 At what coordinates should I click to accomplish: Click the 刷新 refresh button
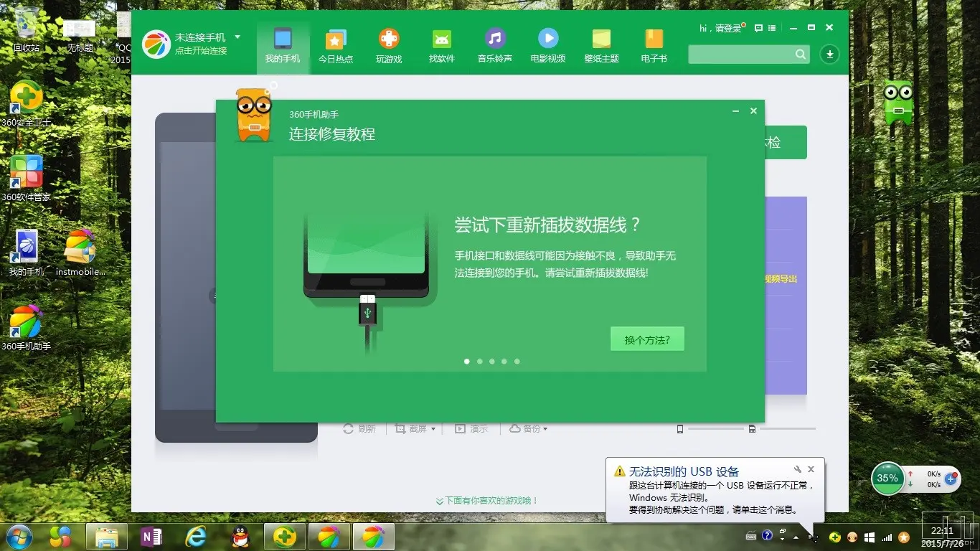click(x=359, y=428)
